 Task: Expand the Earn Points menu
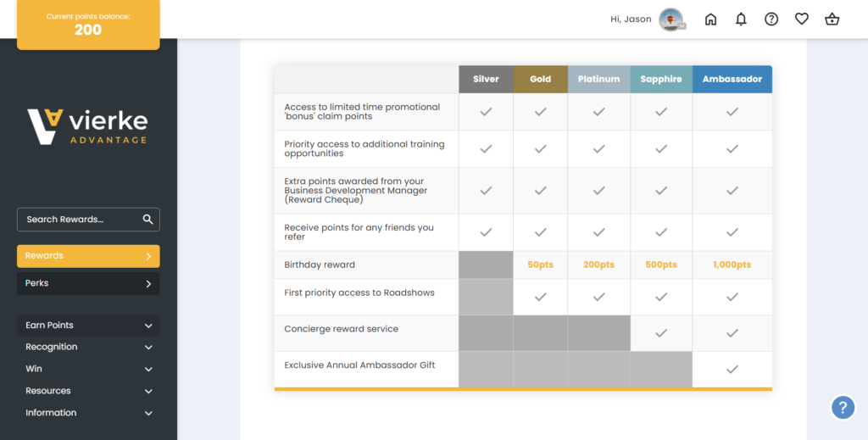click(88, 326)
